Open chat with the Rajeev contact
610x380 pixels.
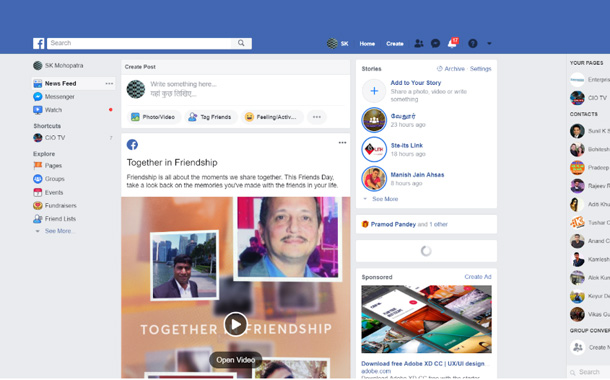(x=590, y=186)
